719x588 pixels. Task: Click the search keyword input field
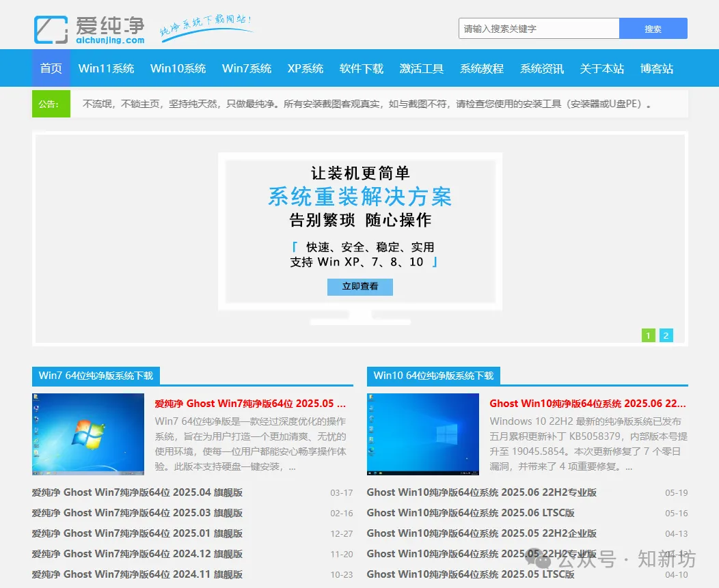pos(539,29)
